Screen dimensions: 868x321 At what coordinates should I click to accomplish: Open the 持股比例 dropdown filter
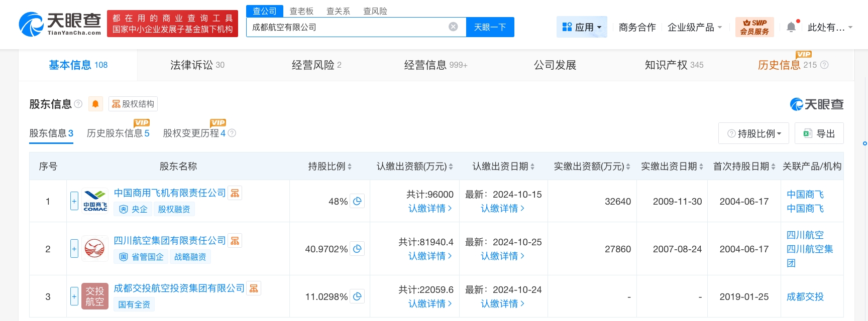[753, 133]
